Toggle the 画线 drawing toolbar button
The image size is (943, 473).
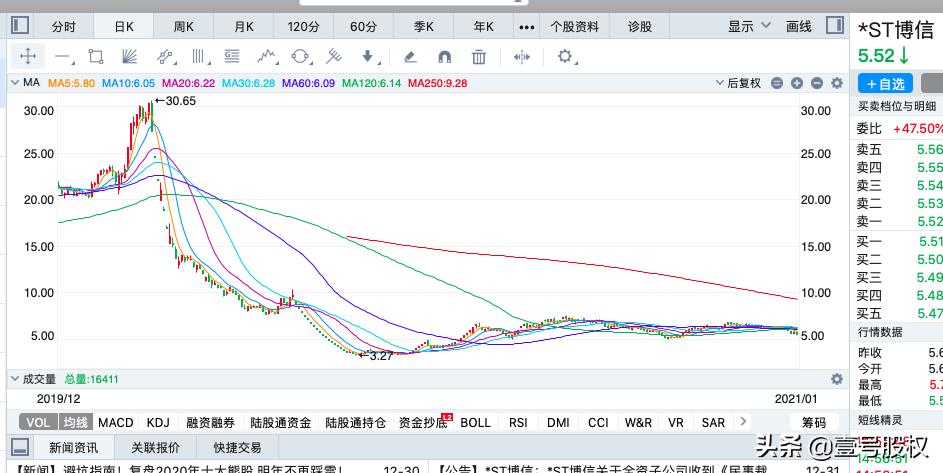(799, 26)
